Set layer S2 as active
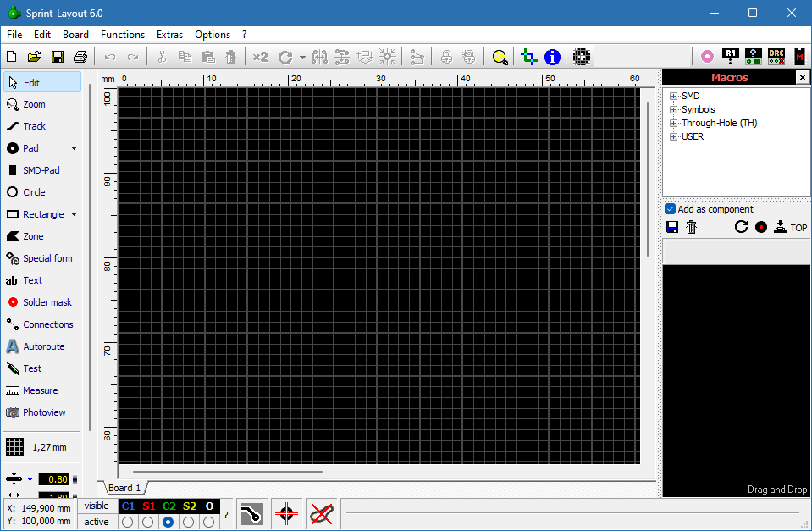 pos(189,522)
